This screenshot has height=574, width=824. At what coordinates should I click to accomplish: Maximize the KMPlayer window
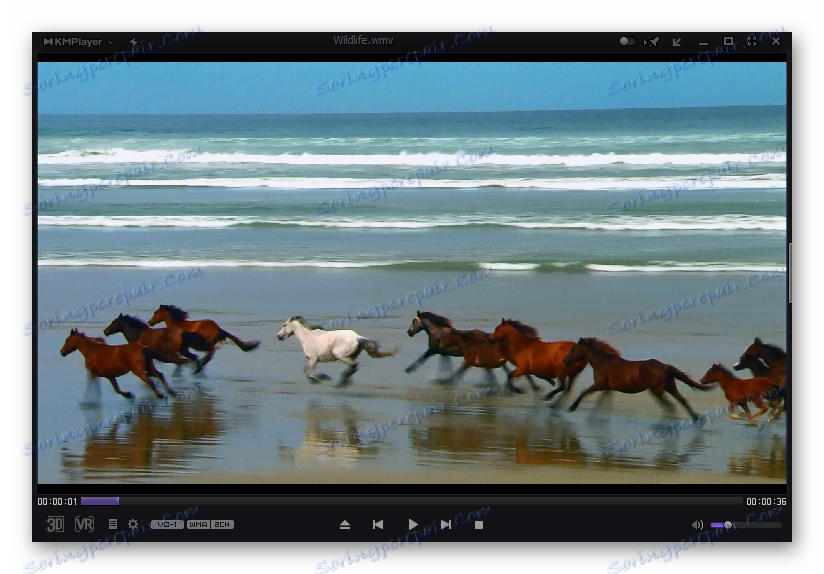(728, 41)
